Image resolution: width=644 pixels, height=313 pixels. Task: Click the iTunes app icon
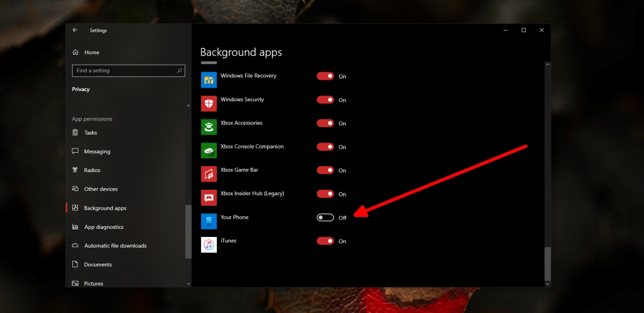click(x=209, y=245)
